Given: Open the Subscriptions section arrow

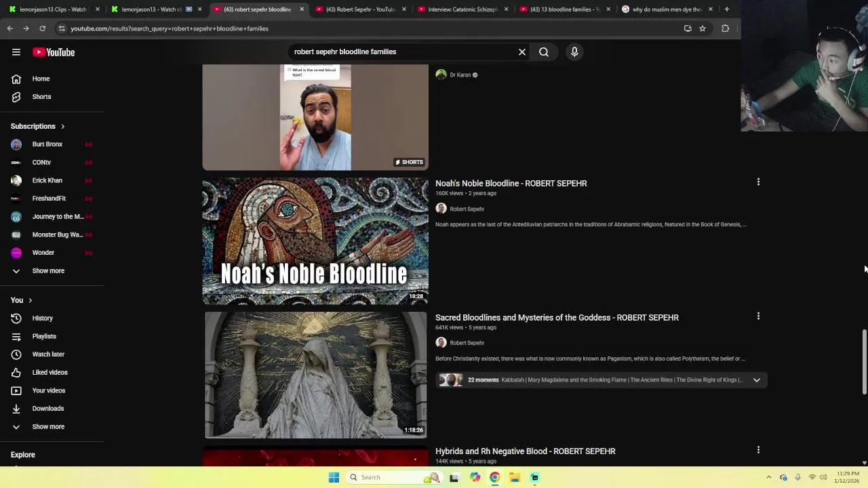Looking at the screenshot, I should 62,126.
